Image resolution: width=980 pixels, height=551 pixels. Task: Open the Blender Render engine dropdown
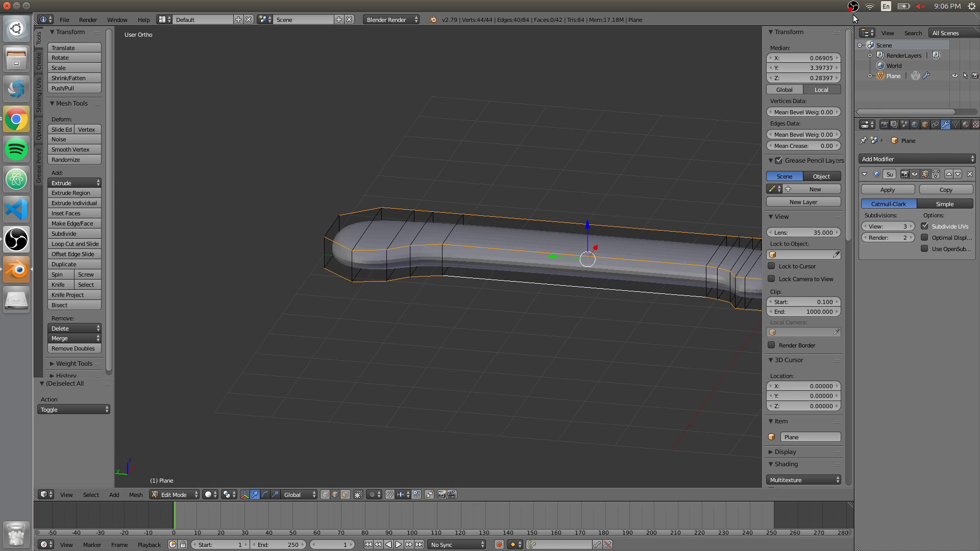[x=391, y=19]
